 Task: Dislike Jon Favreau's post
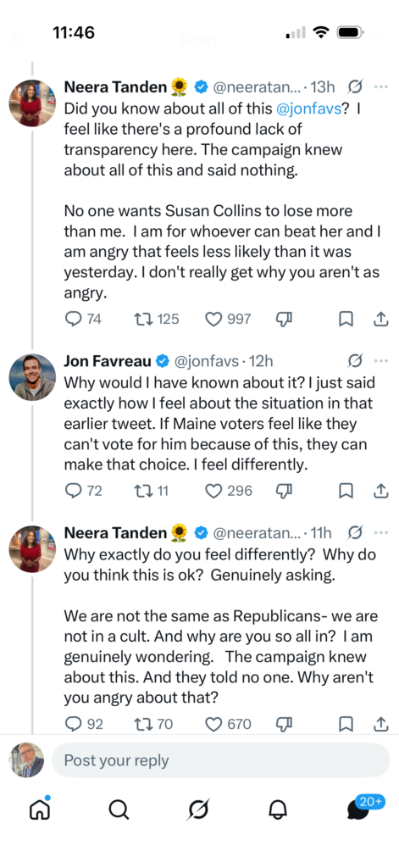(x=283, y=491)
